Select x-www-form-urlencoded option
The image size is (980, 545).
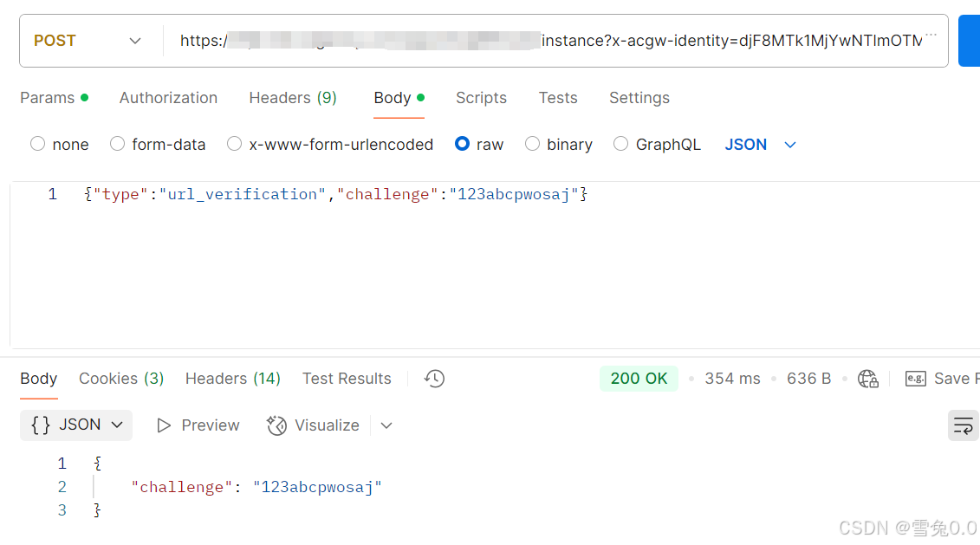click(x=330, y=145)
